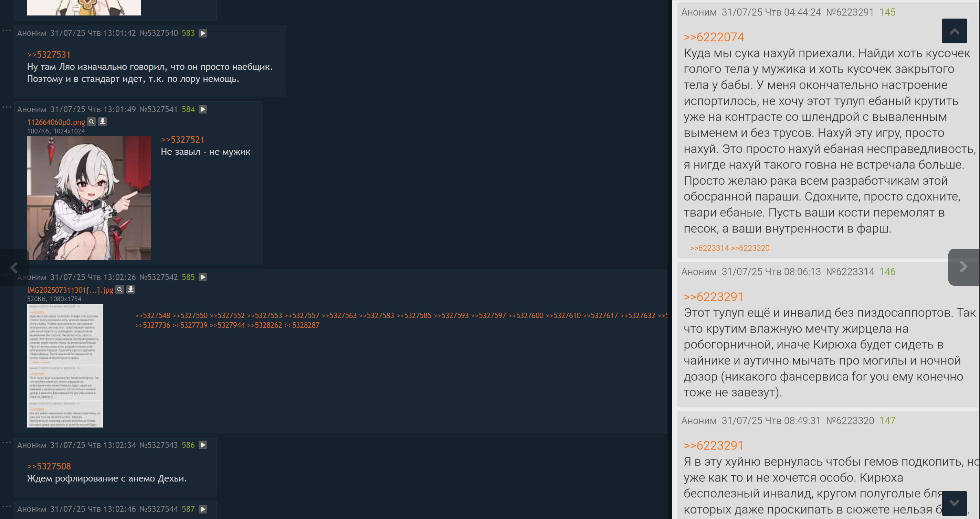Click reply arrow icon on post №5327541
Viewport: 980px width, 519px height.
tap(203, 109)
